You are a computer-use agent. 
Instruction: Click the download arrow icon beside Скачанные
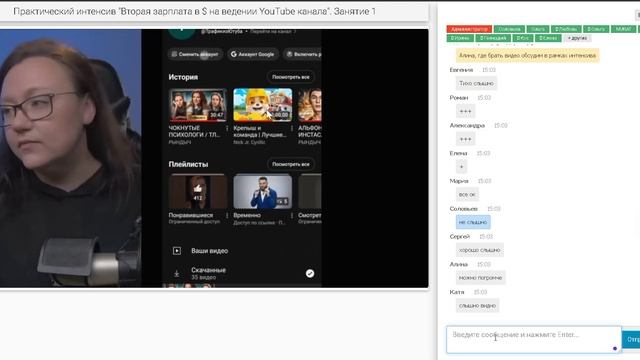pyautogui.click(x=177, y=273)
